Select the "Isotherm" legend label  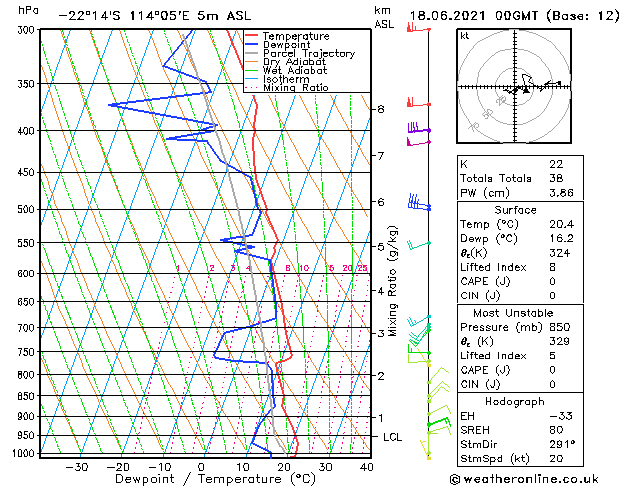point(286,79)
